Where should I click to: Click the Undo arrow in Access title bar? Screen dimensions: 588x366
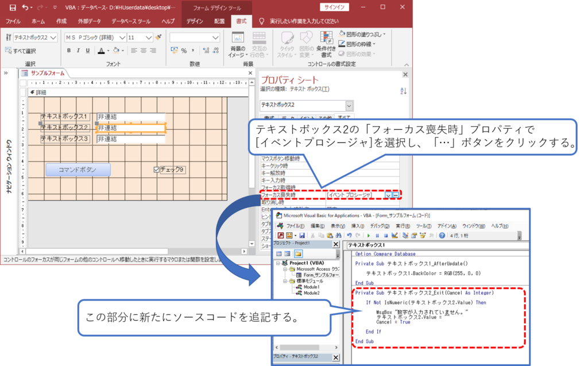click(25, 7)
